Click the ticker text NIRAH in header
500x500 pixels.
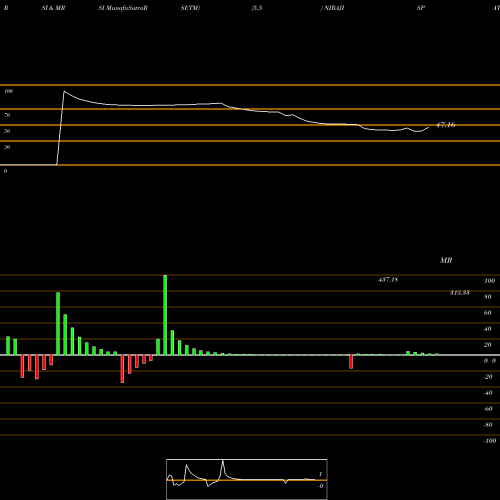[334, 8]
